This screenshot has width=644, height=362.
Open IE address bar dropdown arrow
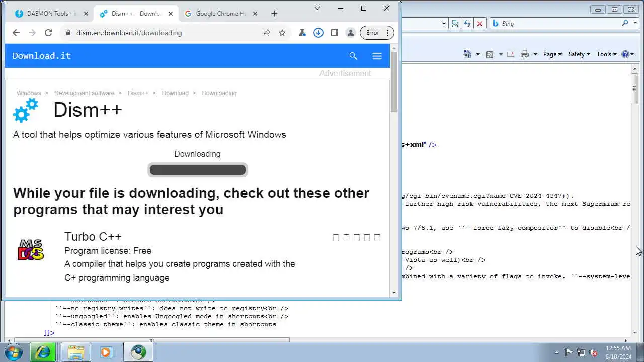[444, 23]
